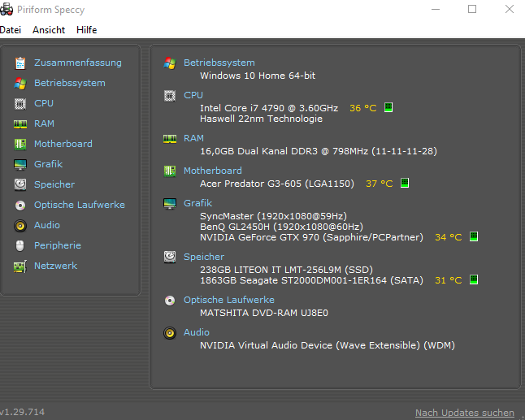This screenshot has height=420, width=525.
Task: View Speicher details from the sidebar
Action: pyautogui.click(x=54, y=184)
